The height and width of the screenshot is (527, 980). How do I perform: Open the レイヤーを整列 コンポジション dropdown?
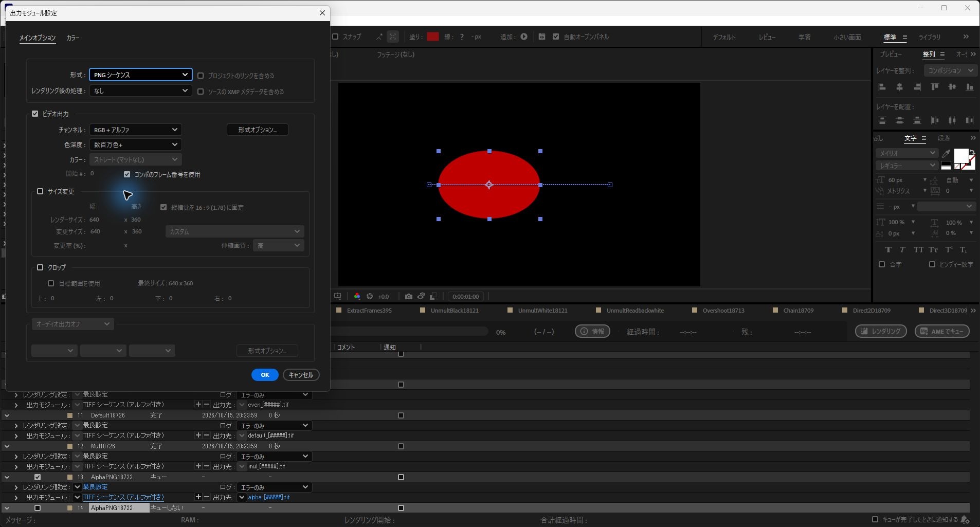coord(950,70)
